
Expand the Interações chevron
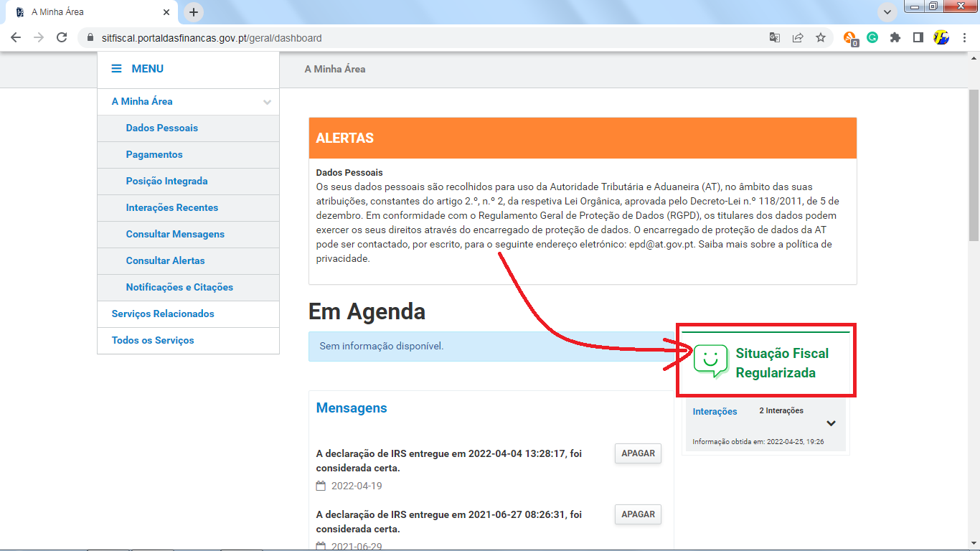click(x=831, y=423)
